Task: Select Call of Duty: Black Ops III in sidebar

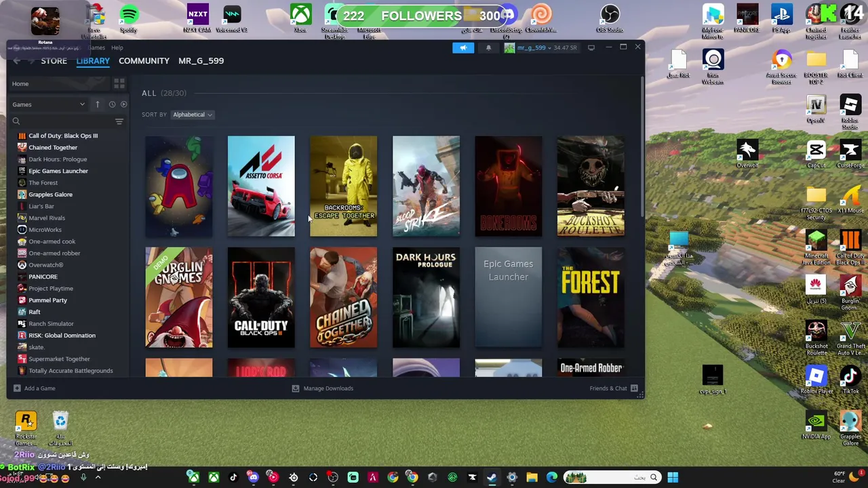Action: pos(63,136)
